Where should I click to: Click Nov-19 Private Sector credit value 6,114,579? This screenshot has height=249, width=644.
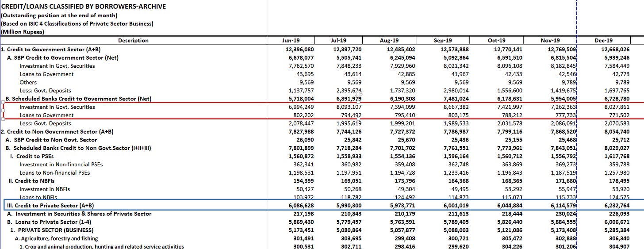coord(563,206)
